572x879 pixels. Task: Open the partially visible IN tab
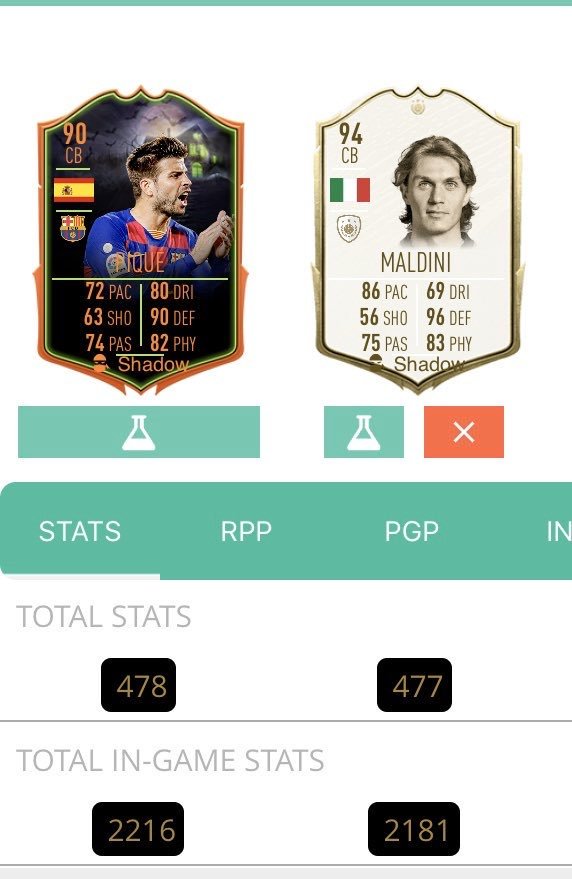click(559, 531)
